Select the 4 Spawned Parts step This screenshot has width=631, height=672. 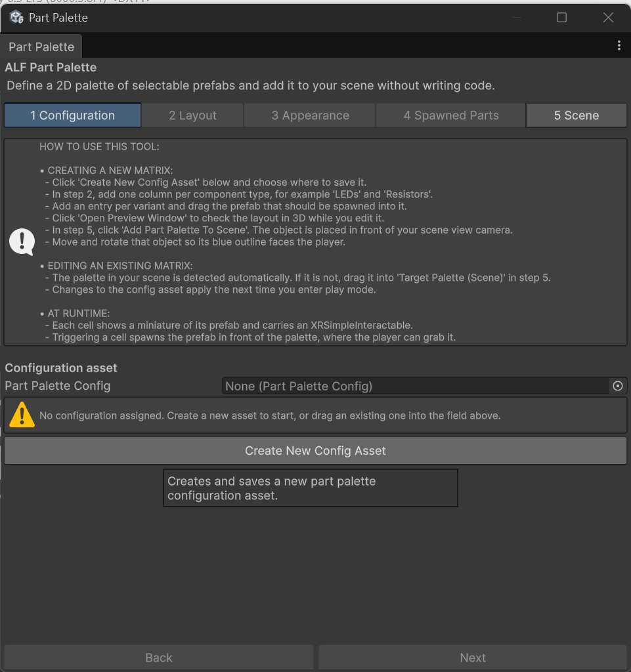point(451,115)
